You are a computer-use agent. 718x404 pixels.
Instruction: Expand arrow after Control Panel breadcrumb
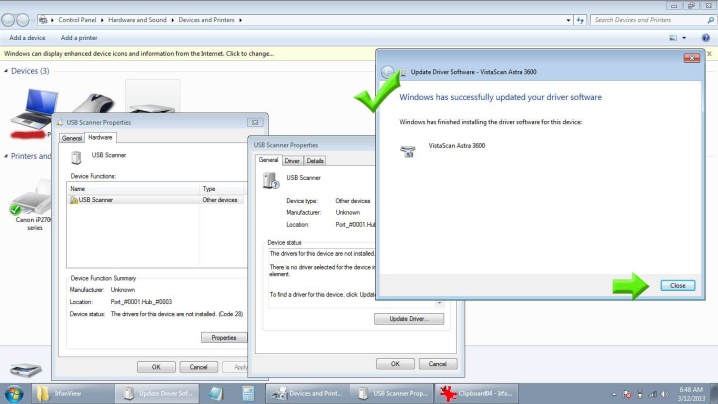102,20
